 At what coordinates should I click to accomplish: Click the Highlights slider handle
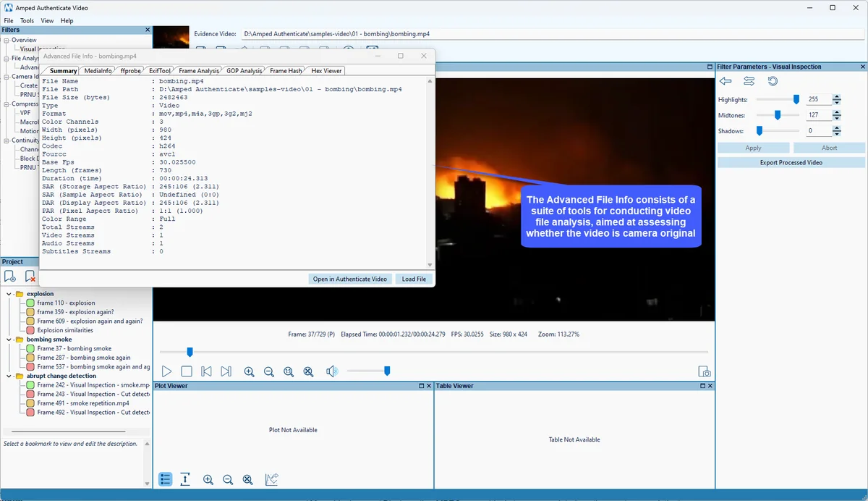click(x=796, y=99)
